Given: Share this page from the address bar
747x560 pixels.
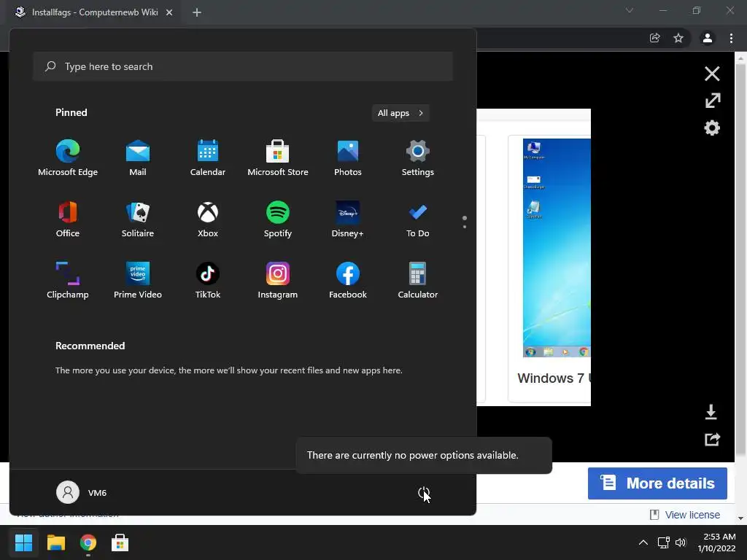Looking at the screenshot, I should coord(655,38).
